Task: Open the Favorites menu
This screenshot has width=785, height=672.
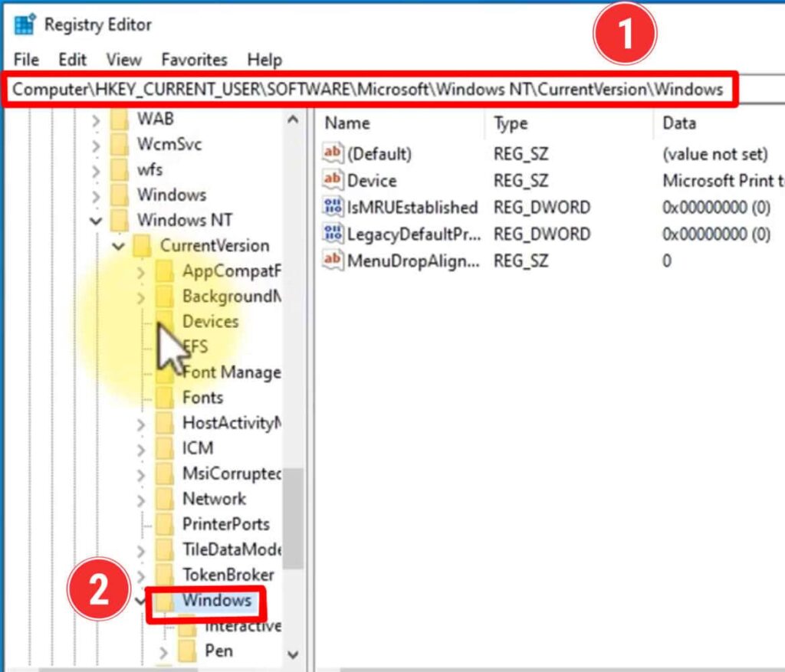Action: 193,60
